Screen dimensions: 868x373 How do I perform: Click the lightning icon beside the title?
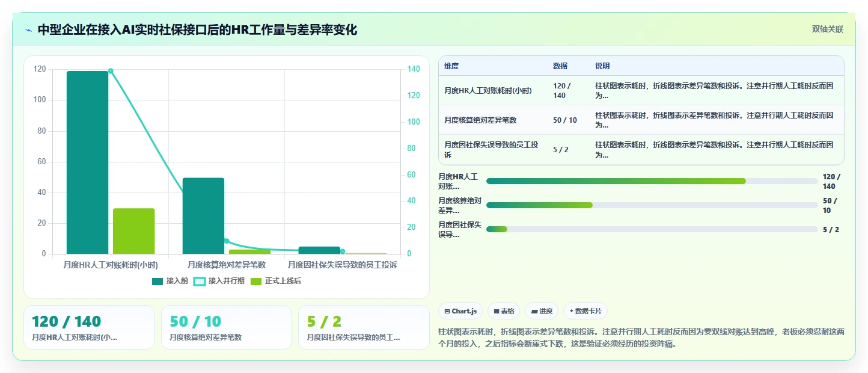pos(28,29)
